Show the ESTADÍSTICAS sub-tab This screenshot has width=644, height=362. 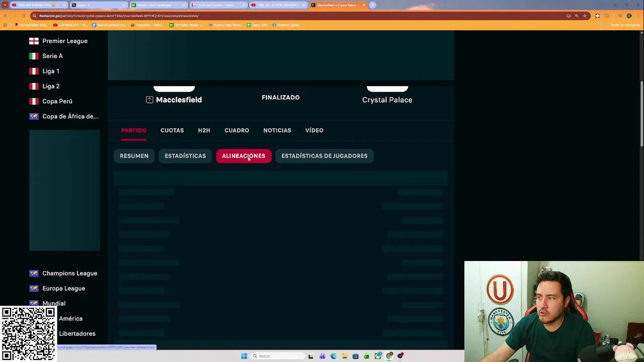(185, 156)
